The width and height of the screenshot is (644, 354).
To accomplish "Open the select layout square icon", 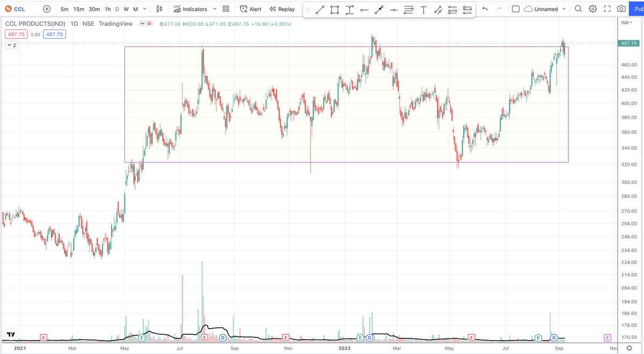I will pos(516,9).
